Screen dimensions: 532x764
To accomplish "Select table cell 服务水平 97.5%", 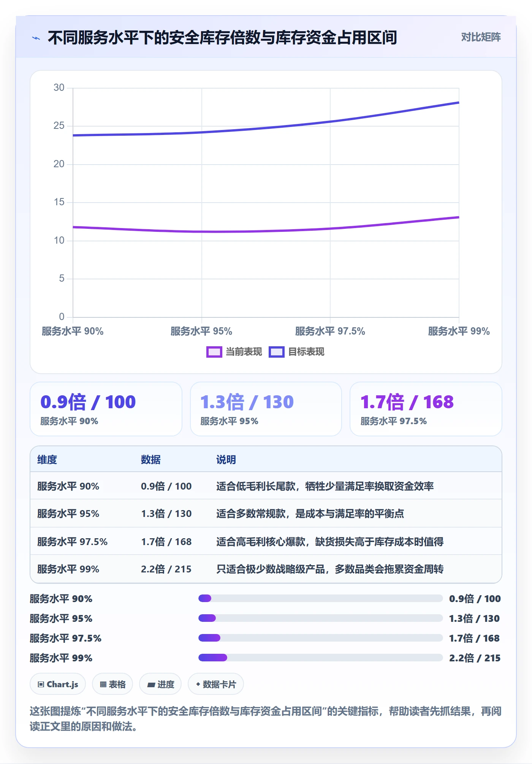I will [72, 542].
